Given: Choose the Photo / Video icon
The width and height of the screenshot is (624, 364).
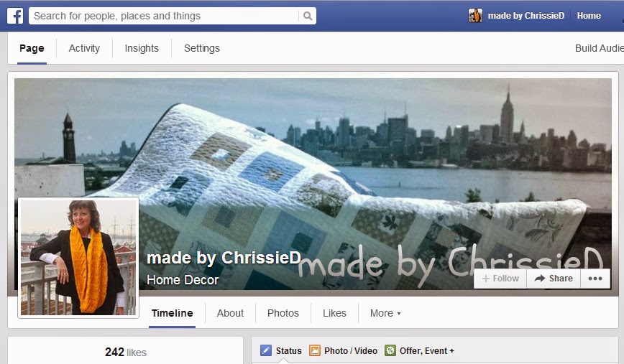Looking at the screenshot, I should click(x=315, y=350).
